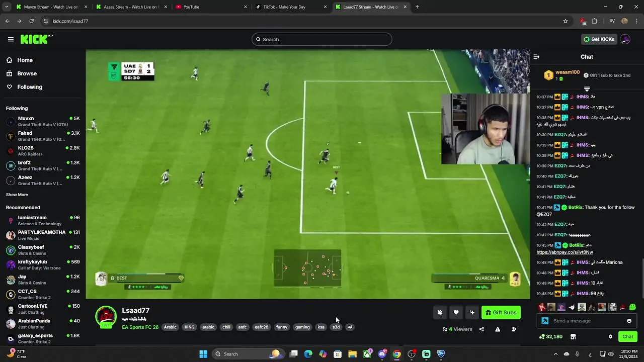Click the Send a message field

click(587, 321)
